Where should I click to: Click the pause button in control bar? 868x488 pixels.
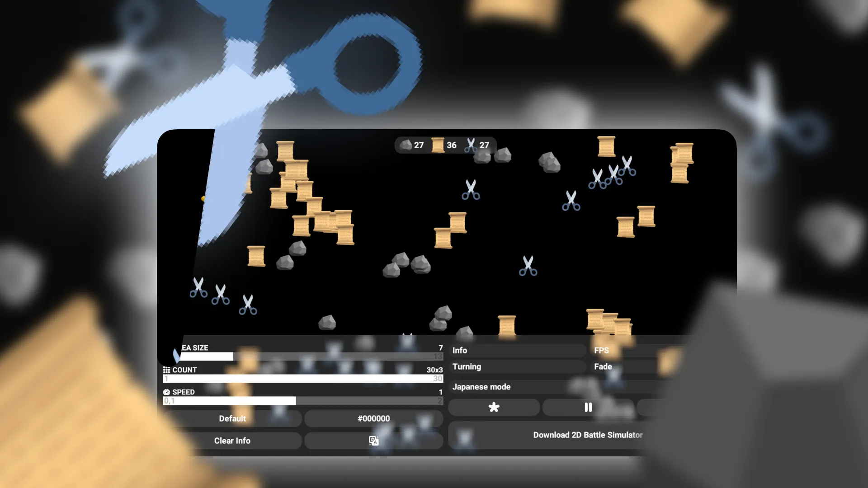coord(588,408)
